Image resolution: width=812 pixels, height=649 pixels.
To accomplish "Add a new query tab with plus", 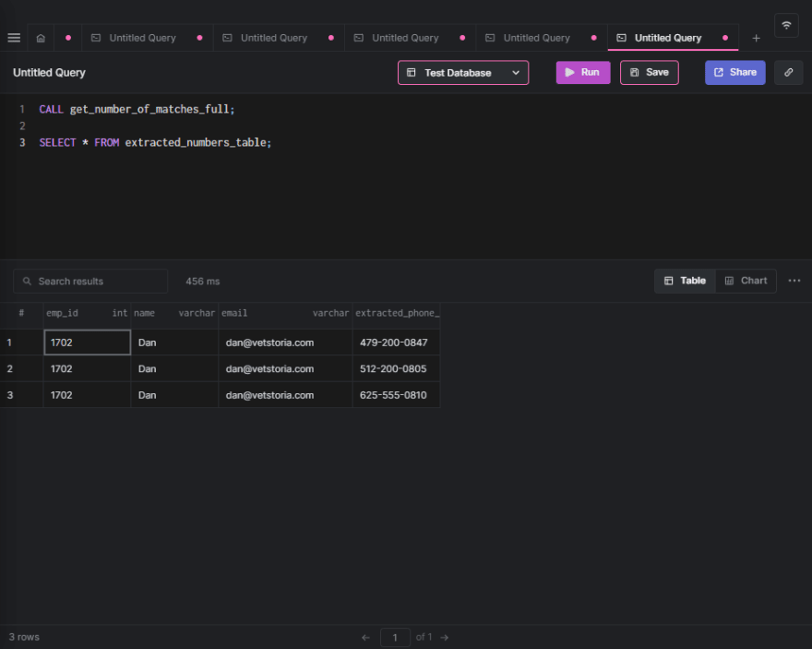I will click(756, 38).
